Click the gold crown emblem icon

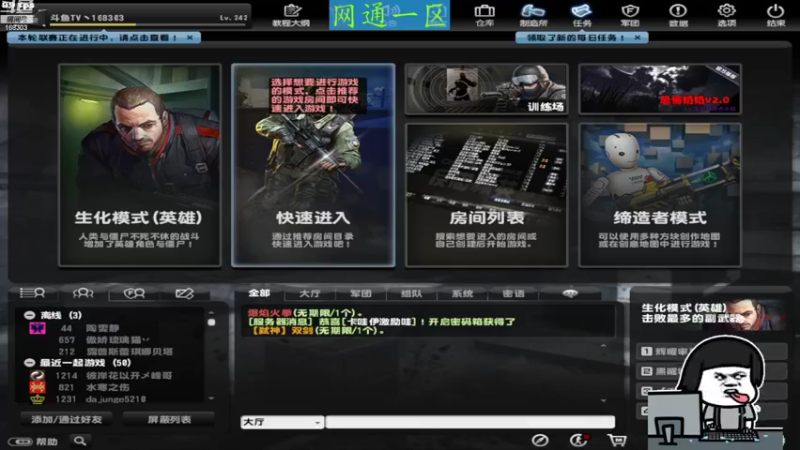point(37,399)
